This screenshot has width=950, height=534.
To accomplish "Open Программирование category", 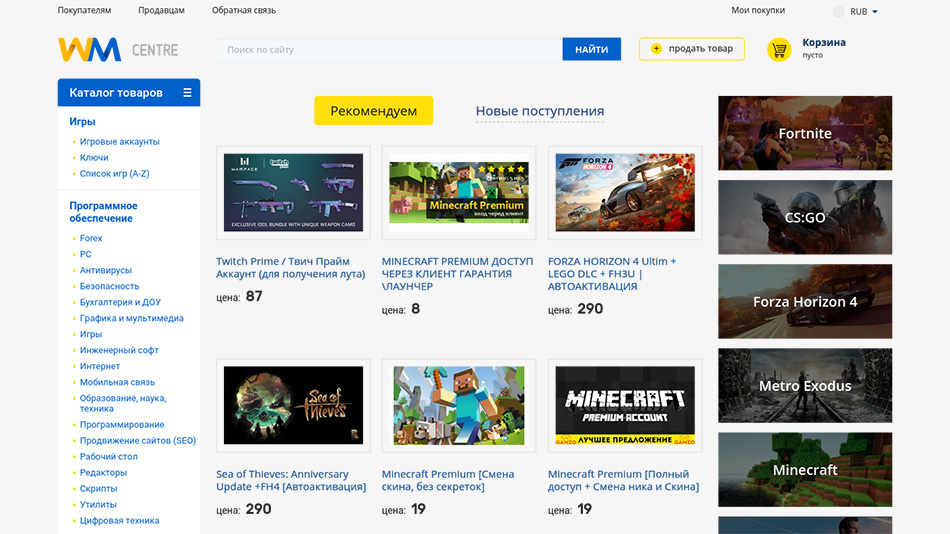I will coord(122,424).
